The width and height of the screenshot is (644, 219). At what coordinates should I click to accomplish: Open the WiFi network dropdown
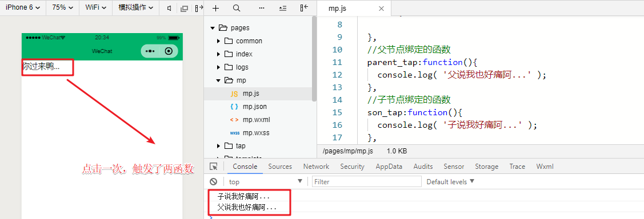tap(95, 8)
